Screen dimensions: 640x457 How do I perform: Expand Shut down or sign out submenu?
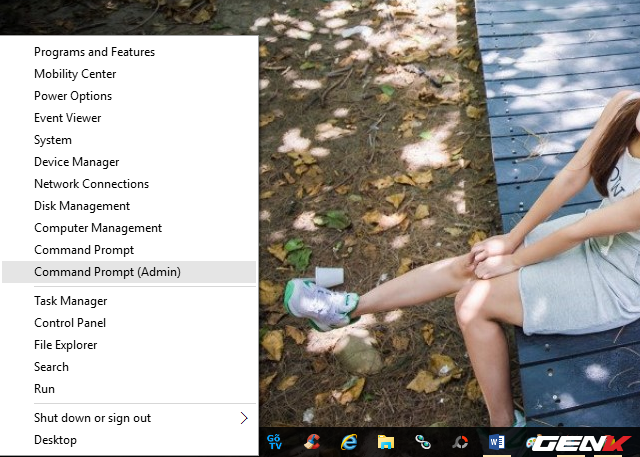[x=129, y=418]
